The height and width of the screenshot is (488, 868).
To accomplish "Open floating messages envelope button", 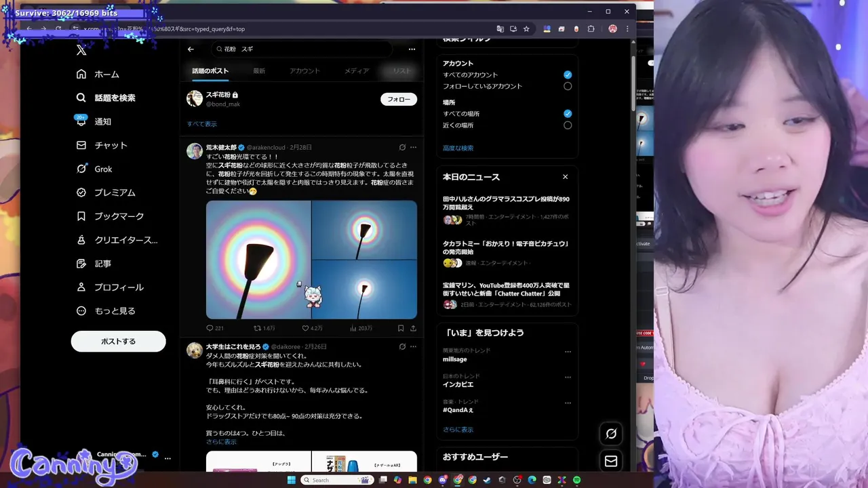I will coord(611,461).
